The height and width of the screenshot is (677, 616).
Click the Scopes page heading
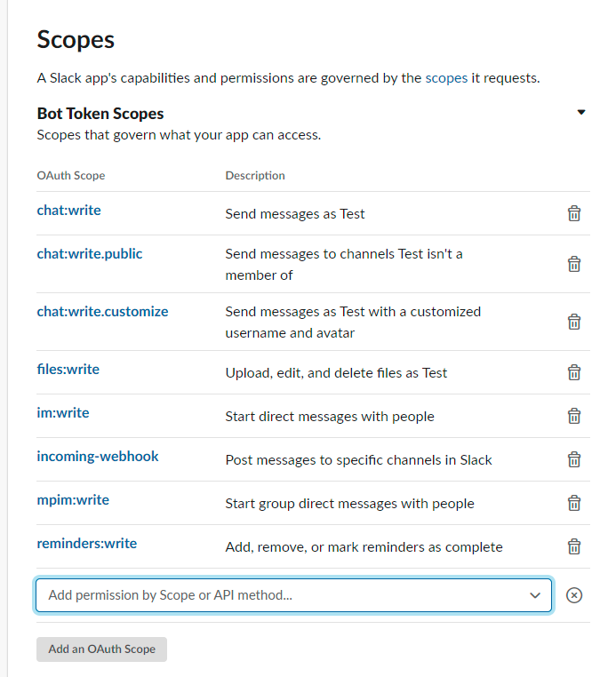pos(76,40)
